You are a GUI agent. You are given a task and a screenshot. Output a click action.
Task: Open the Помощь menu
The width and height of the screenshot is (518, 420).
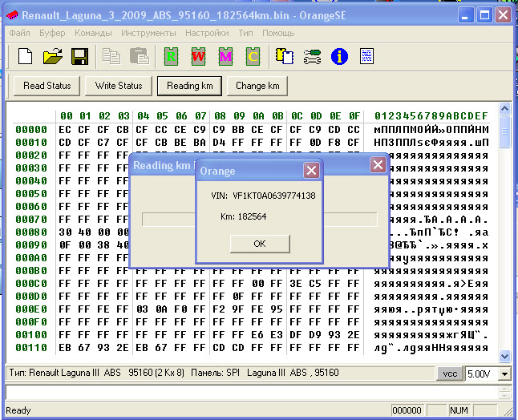(x=278, y=33)
